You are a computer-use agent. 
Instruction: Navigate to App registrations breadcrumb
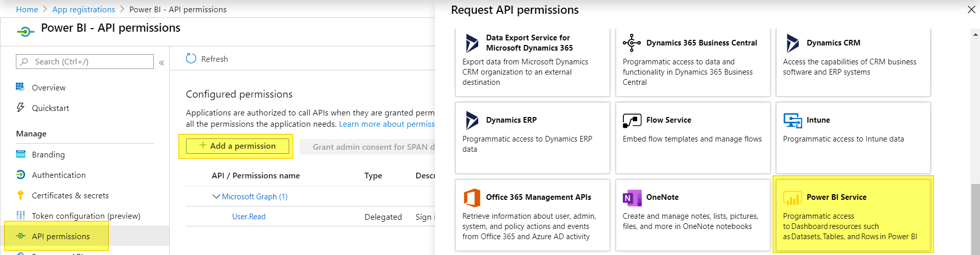[84, 9]
